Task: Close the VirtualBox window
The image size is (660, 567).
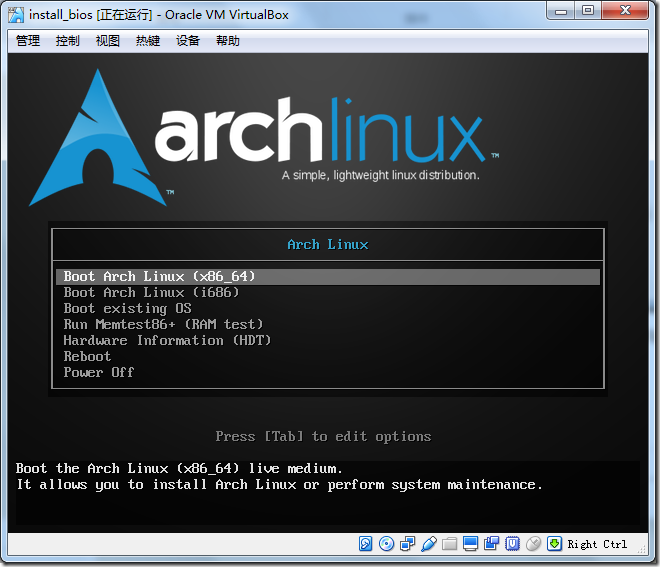Action: coord(625,11)
